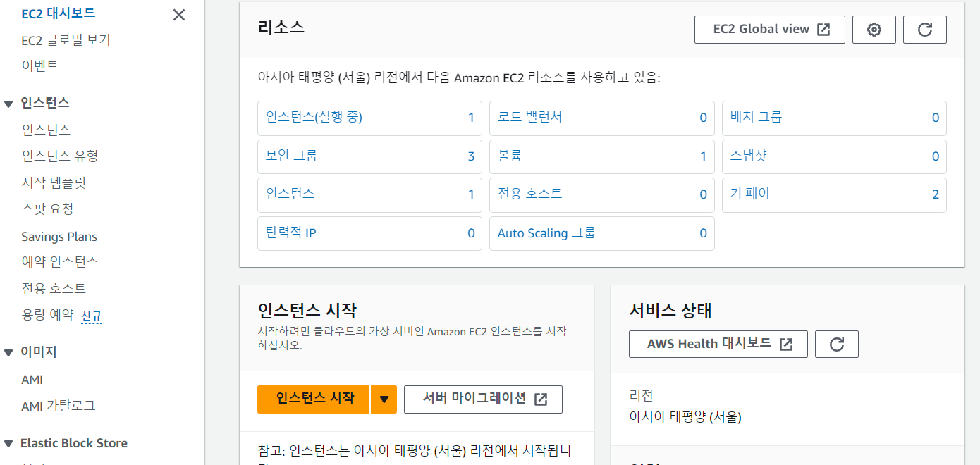The image size is (980, 465).
Task: Open the 보안 그룹 resource card
Action: (x=369, y=156)
